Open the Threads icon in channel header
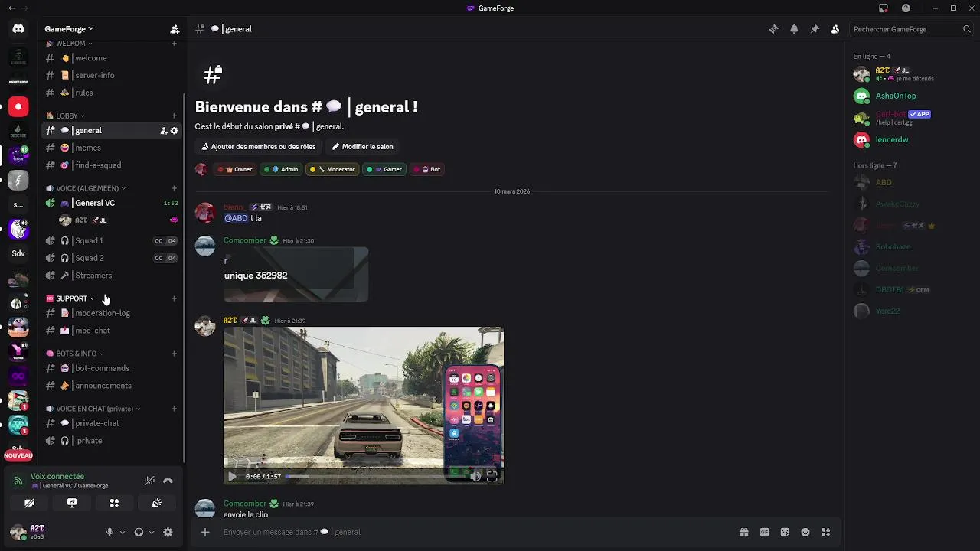The image size is (980, 551). (x=773, y=29)
